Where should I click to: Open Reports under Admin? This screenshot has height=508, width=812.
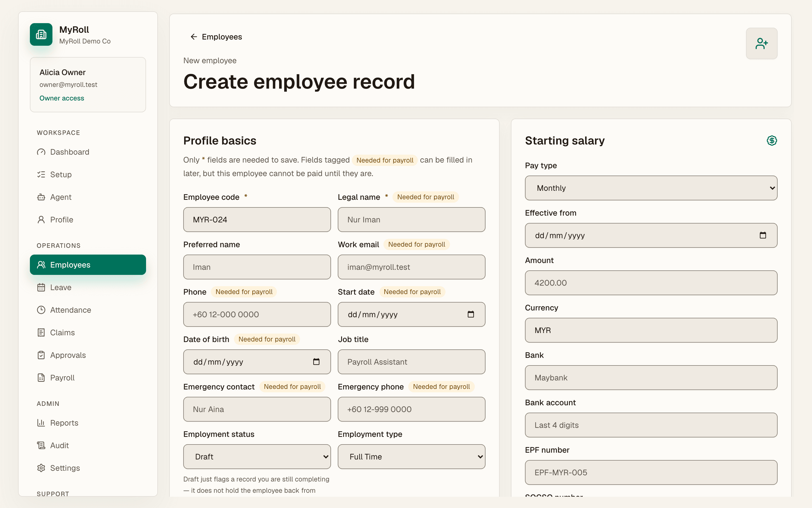[88, 423]
